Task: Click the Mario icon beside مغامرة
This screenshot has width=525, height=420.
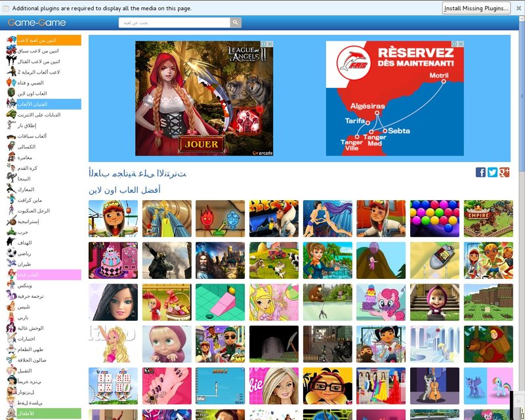Action: pos(11,157)
